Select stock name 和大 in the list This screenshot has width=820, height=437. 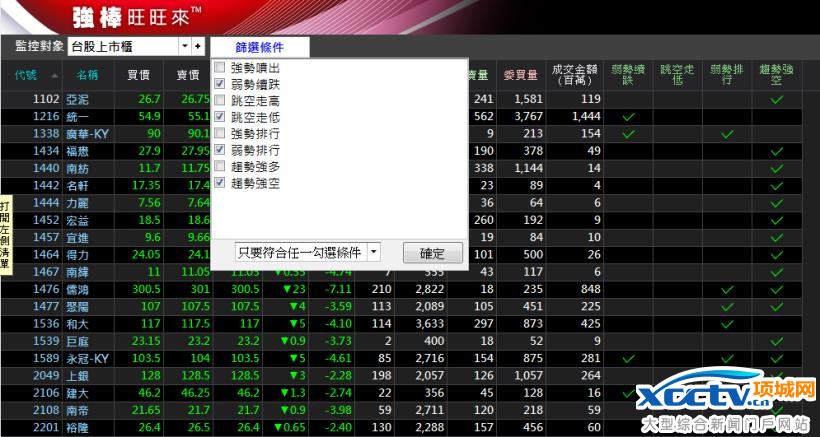pos(77,324)
